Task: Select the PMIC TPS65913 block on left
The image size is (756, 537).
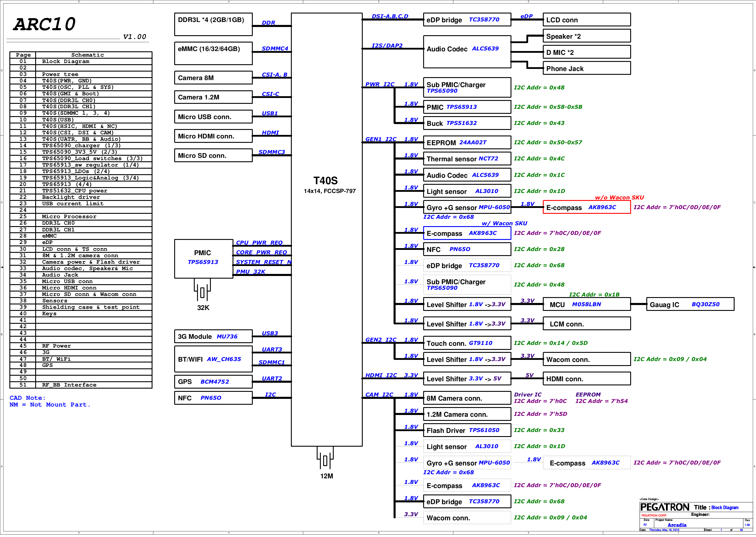Action: tap(204, 259)
